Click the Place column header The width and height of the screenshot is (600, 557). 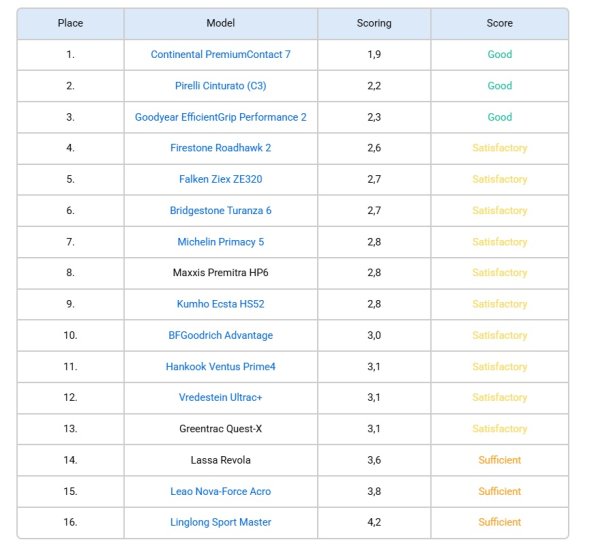pos(70,23)
